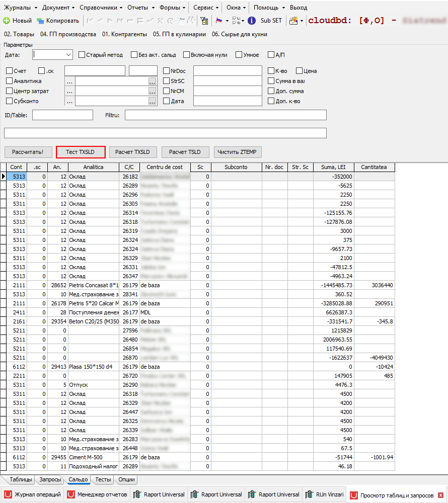The width and height of the screenshot is (448, 503).
Task: Tick the Субконто checkbox
Action: [x=9, y=101]
